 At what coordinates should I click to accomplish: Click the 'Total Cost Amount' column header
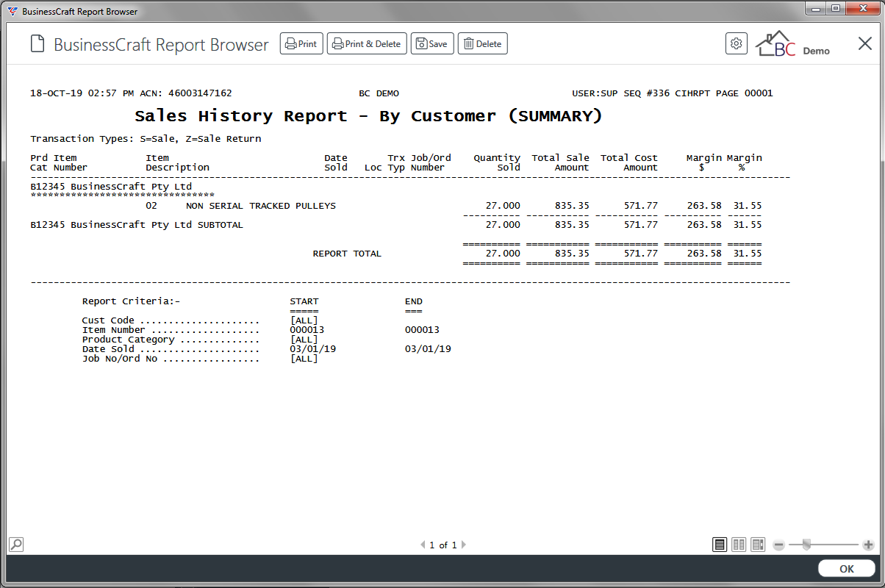click(629, 162)
